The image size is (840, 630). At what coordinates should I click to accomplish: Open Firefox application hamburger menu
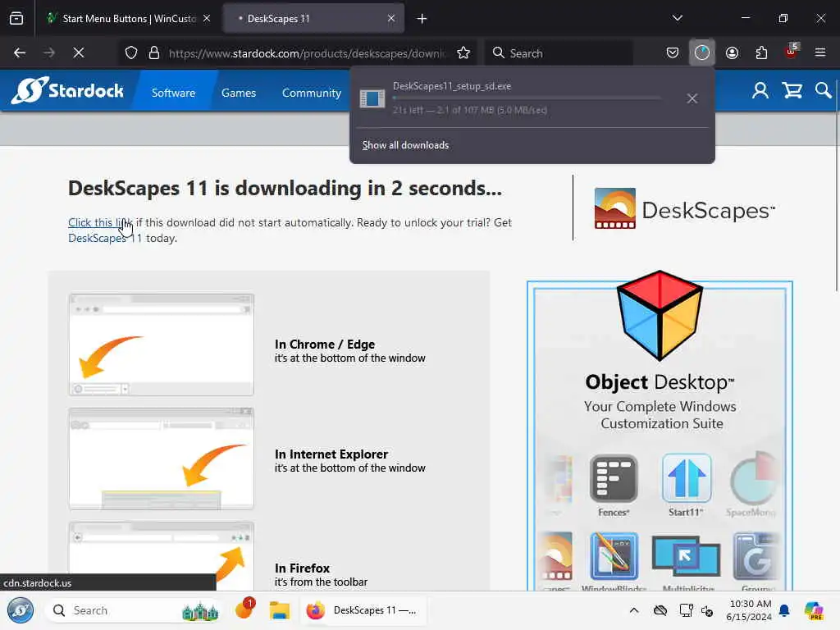(x=820, y=52)
